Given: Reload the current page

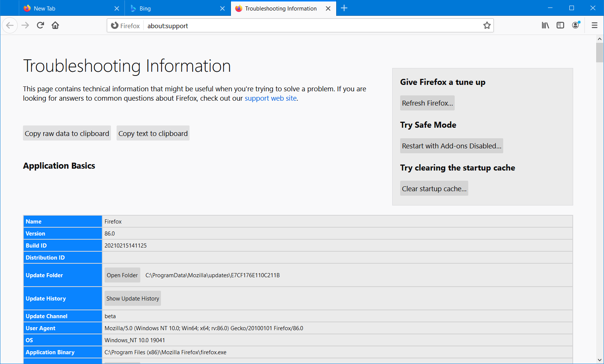Looking at the screenshot, I should click(40, 26).
